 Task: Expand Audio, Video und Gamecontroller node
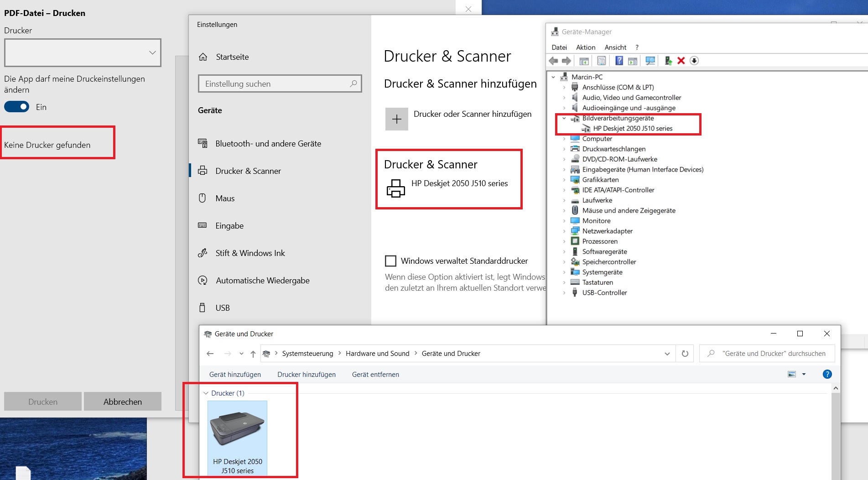564,98
